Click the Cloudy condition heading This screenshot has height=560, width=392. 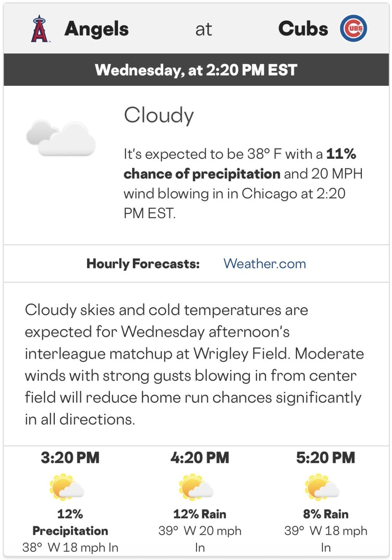pos(159,115)
